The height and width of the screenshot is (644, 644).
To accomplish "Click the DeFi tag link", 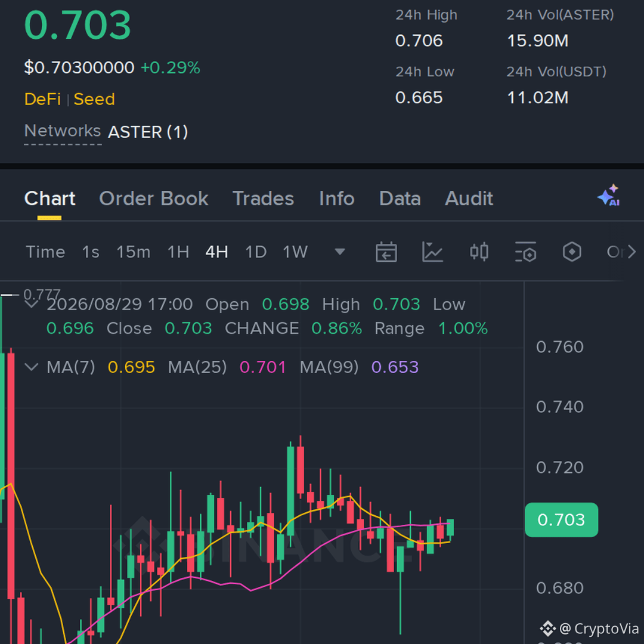I will click(43, 99).
